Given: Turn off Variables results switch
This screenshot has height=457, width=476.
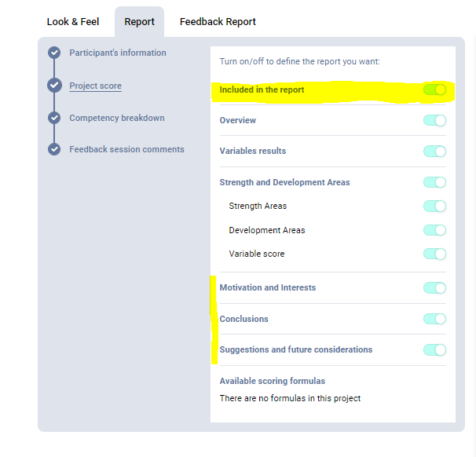Looking at the screenshot, I should pyautogui.click(x=434, y=151).
